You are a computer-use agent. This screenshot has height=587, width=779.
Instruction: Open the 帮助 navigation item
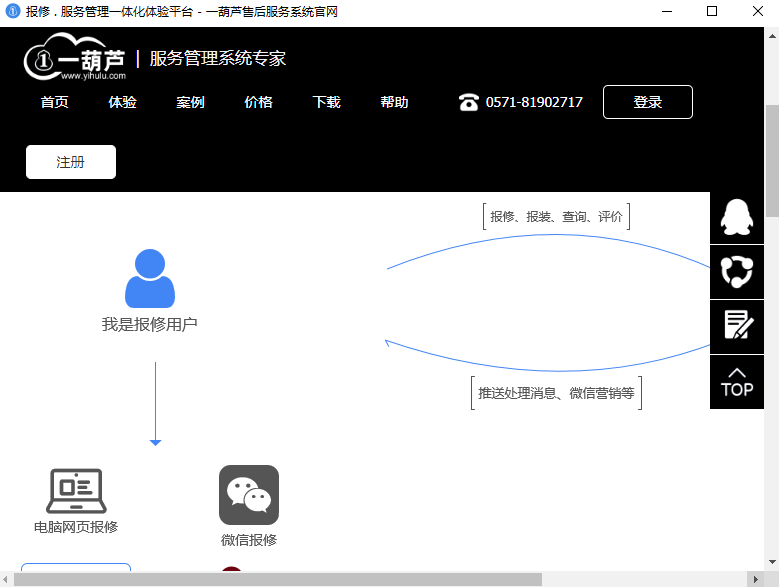[x=394, y=102]
